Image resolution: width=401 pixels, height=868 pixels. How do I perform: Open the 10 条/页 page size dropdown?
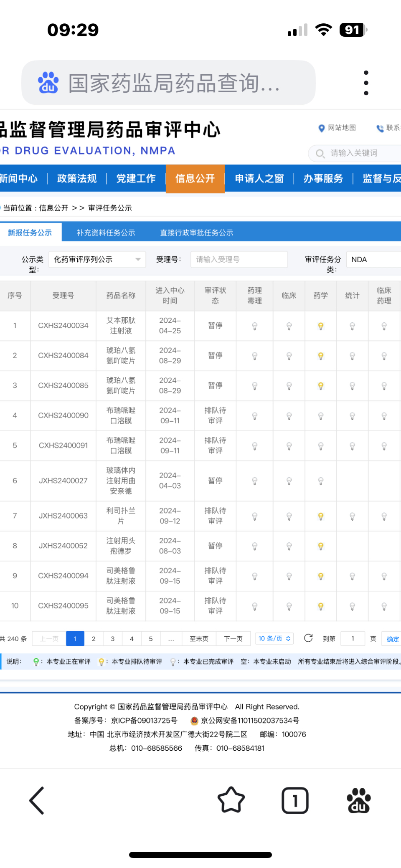[274, 638]
